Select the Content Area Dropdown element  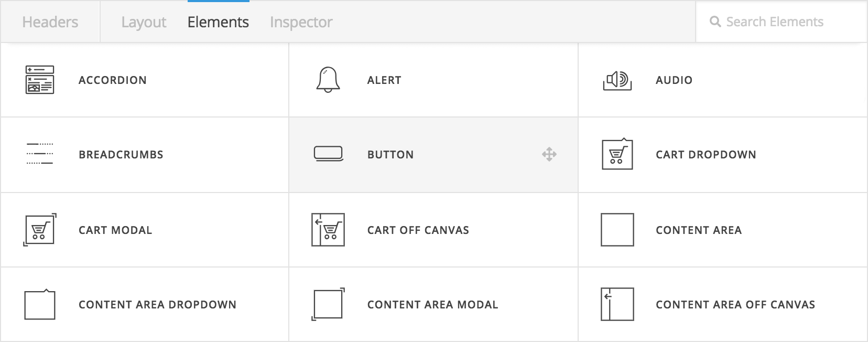pyautogui.click(x=157, y=304)
